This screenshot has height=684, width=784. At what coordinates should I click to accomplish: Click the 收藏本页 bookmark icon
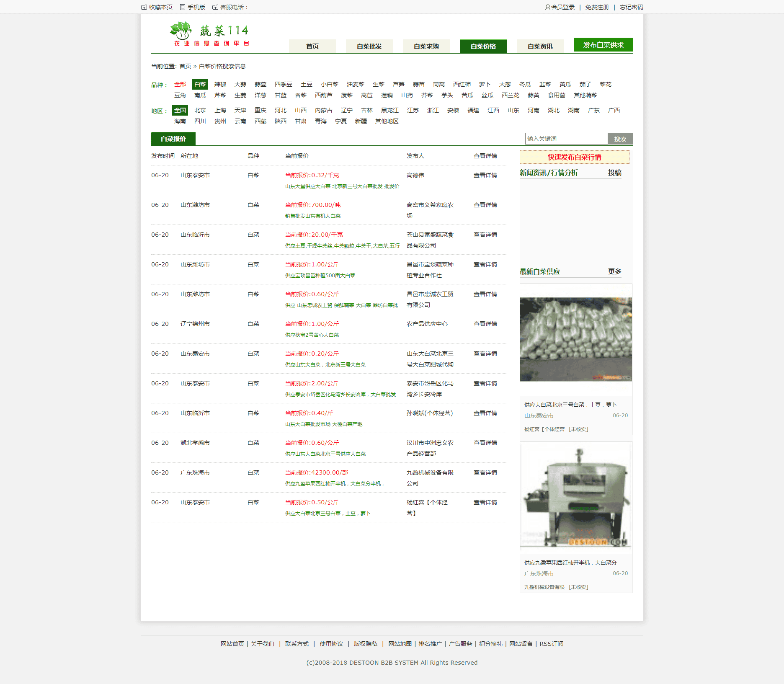(144, 7)
